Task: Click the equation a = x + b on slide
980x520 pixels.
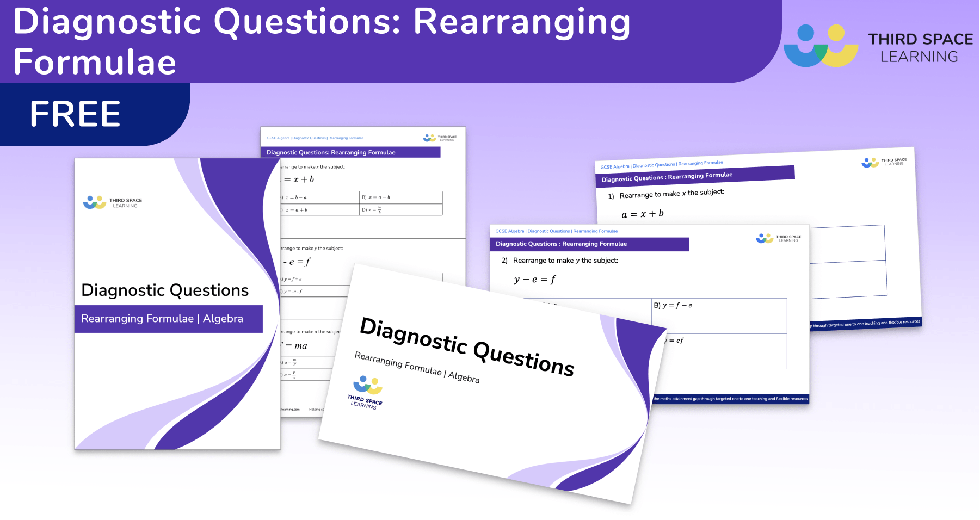Action: (x=643, y=214)
